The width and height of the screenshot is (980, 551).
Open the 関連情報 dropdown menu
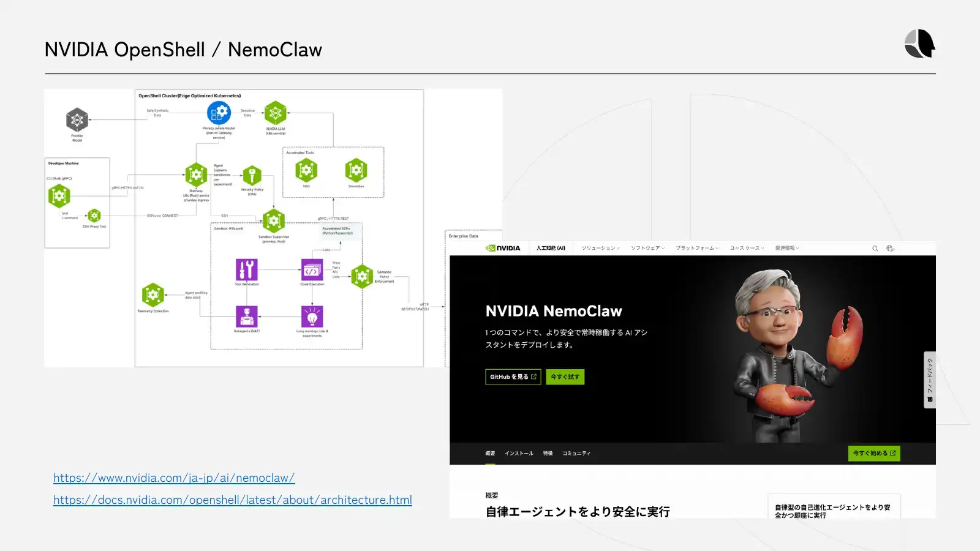pyautogui.click(x=787, y=248)
